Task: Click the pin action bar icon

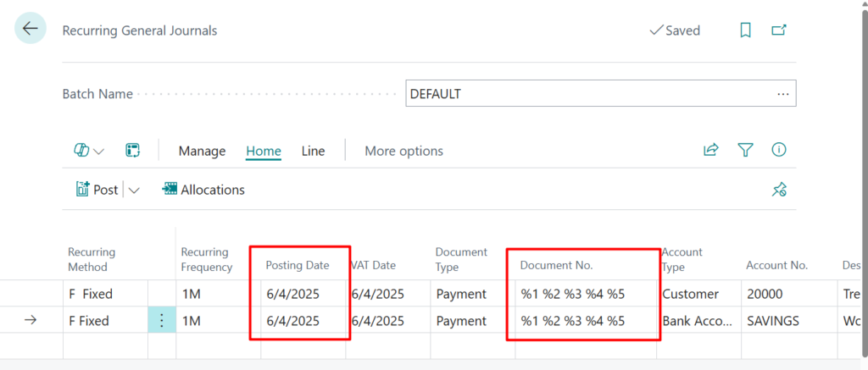Action: 779,190
